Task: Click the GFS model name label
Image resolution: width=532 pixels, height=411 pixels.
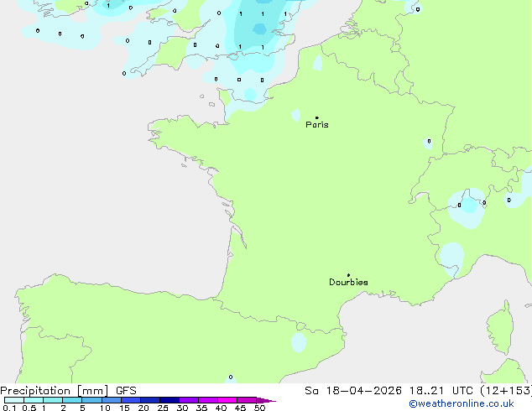Action: tap(126, 391)
